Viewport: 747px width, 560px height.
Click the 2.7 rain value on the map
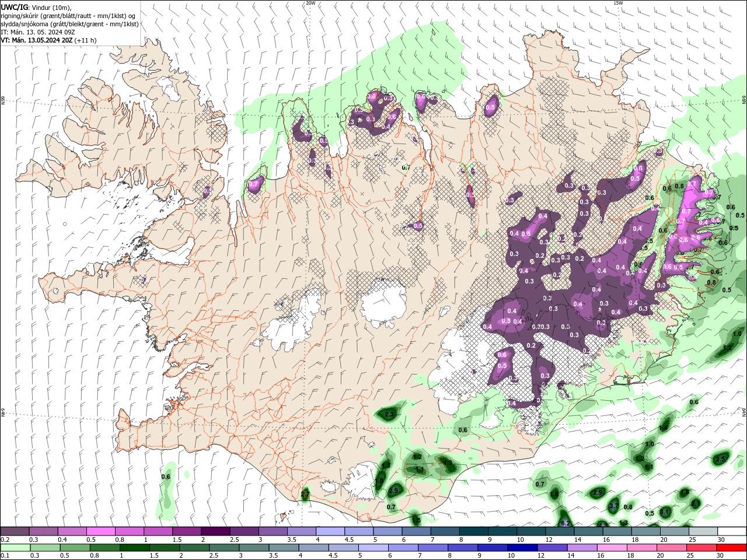(305, 495)
